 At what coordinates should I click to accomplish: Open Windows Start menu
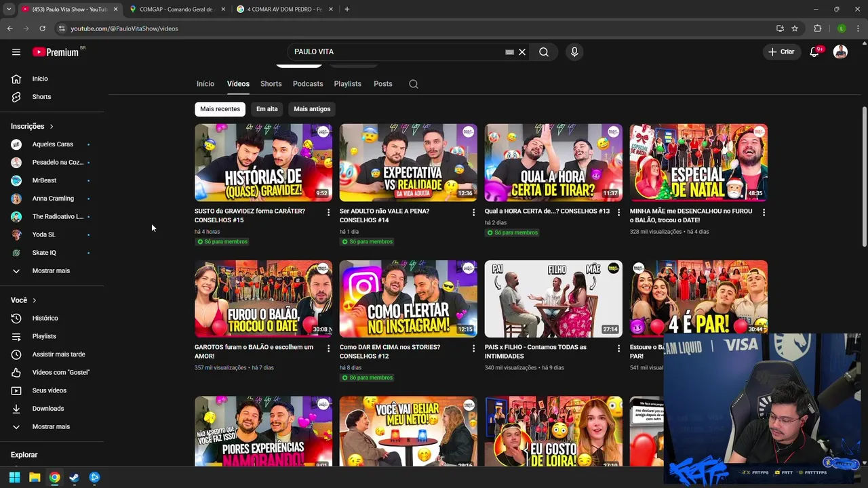click(14, 477)
